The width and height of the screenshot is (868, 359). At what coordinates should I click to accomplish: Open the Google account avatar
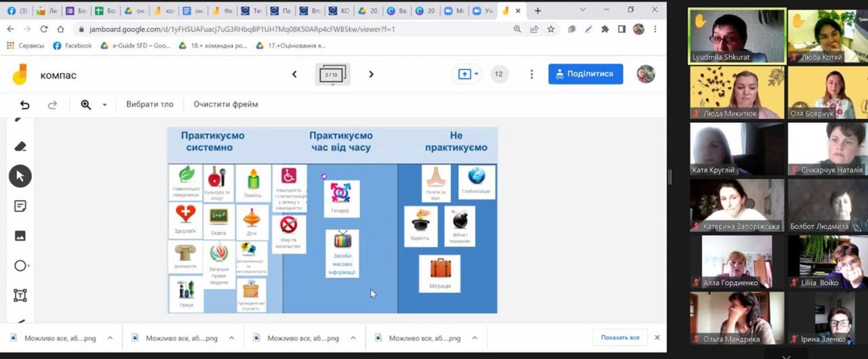[646, 74]
